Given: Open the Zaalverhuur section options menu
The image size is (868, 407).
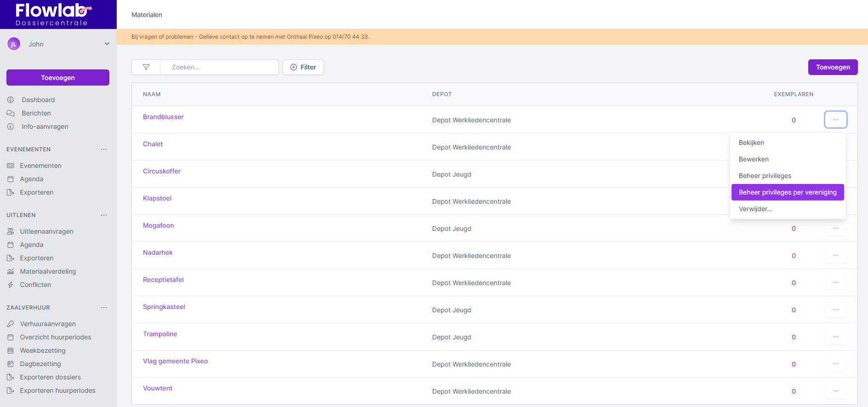Looking at the screenshot, I should (x=104, y=308).
